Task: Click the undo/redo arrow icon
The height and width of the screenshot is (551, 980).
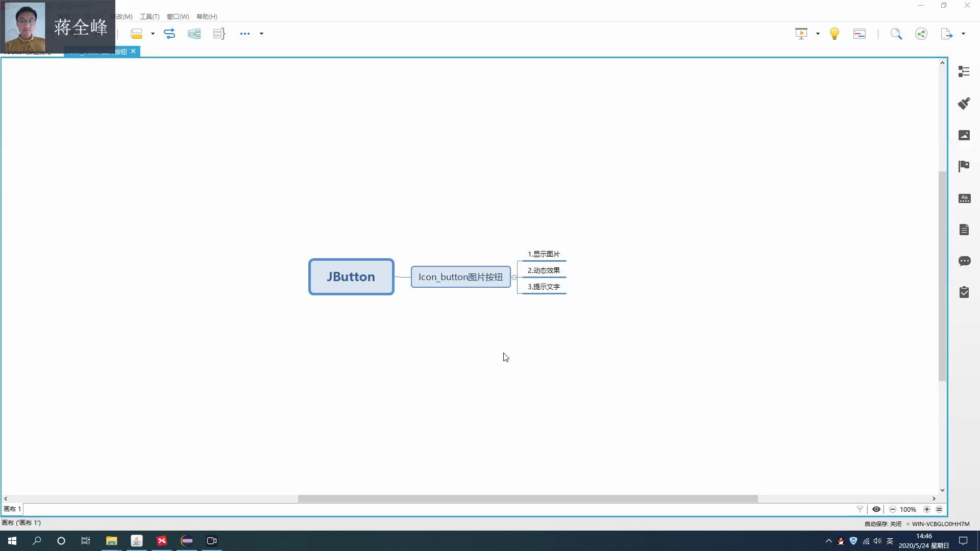Action: click(x=169, y=34)
